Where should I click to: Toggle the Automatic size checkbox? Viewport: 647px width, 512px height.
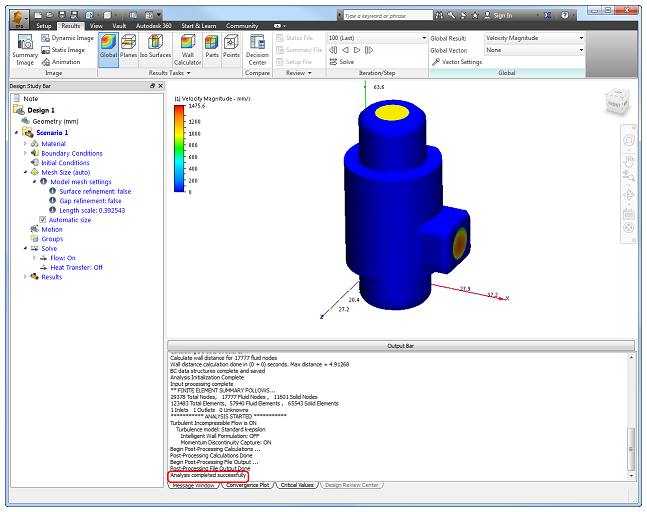[43, 220]
